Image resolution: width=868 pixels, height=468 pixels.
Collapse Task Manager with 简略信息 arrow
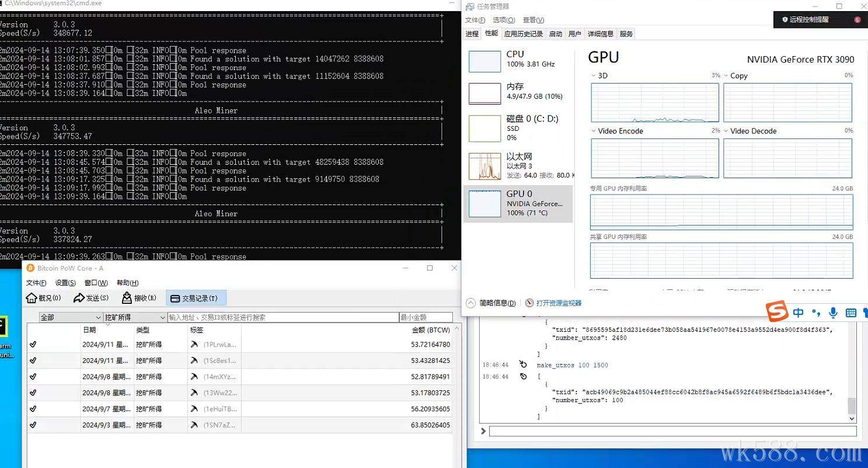tap(470, 303)
